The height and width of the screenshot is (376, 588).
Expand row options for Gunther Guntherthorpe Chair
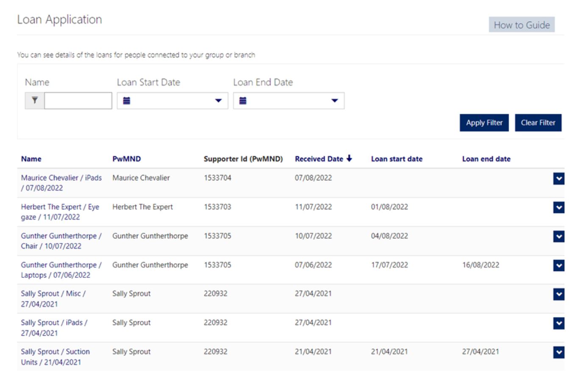tap(559, 237)
